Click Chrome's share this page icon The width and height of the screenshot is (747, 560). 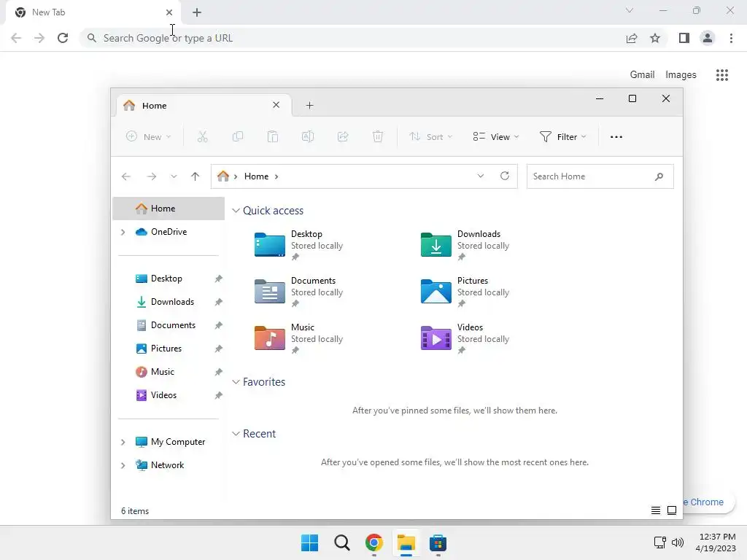[632, 38]
